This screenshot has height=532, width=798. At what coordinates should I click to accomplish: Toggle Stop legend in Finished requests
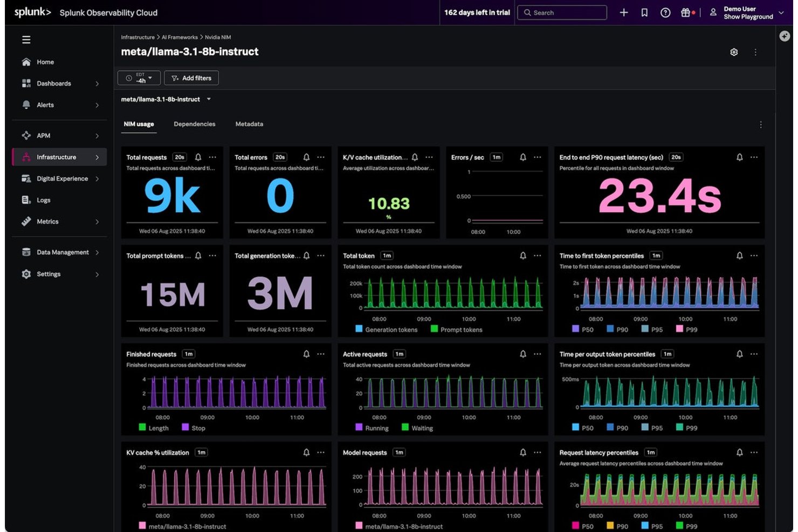tap(194, 428)
